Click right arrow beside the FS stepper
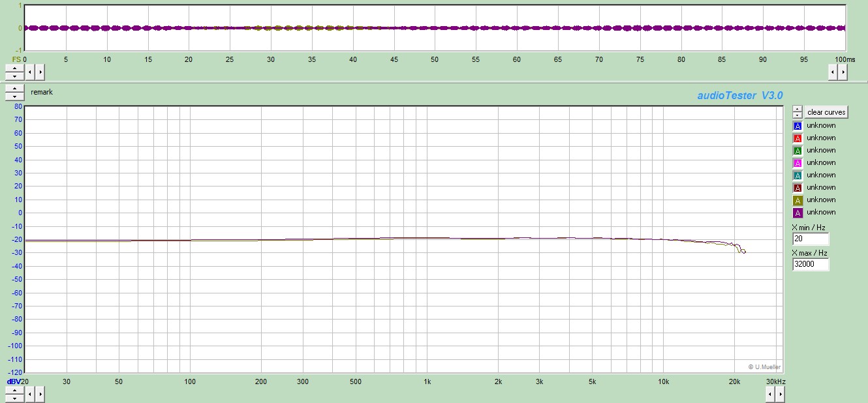 40,71
